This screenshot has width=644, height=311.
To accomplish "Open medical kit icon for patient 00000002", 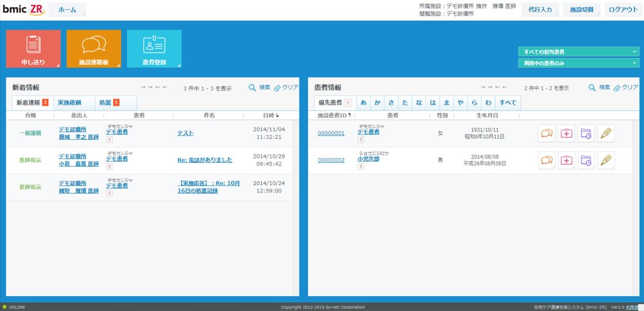I will (566, 160).
